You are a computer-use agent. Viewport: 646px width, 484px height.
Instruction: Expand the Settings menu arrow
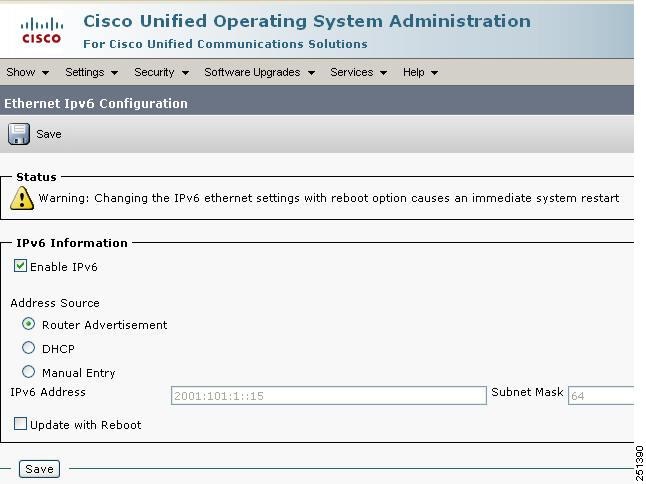click(115, 73)
